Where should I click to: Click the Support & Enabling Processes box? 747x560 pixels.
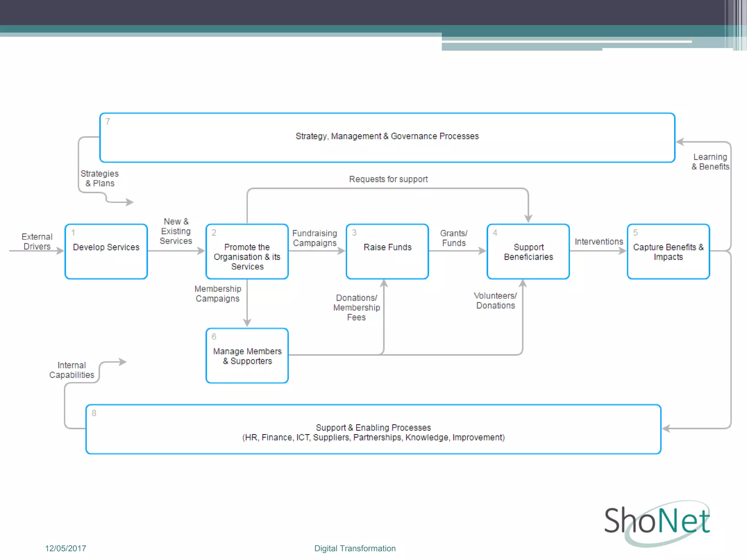(x=373, y=429)
